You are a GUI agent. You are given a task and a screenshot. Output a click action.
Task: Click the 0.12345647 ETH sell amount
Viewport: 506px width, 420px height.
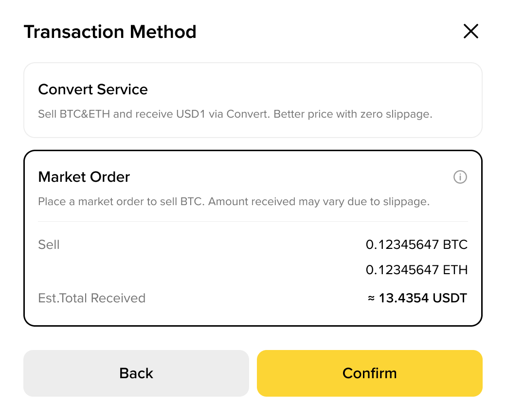tap(416, 270)
